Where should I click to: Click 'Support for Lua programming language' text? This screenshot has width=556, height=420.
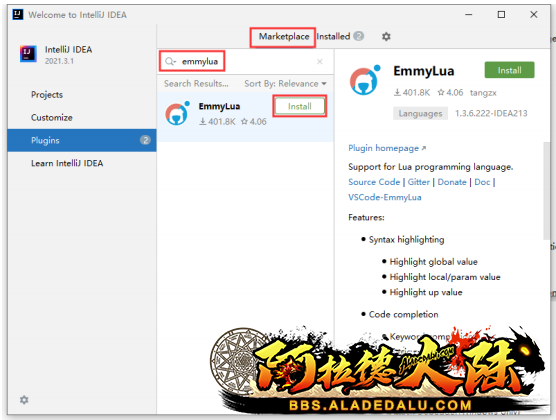click(x=430, y=167)
